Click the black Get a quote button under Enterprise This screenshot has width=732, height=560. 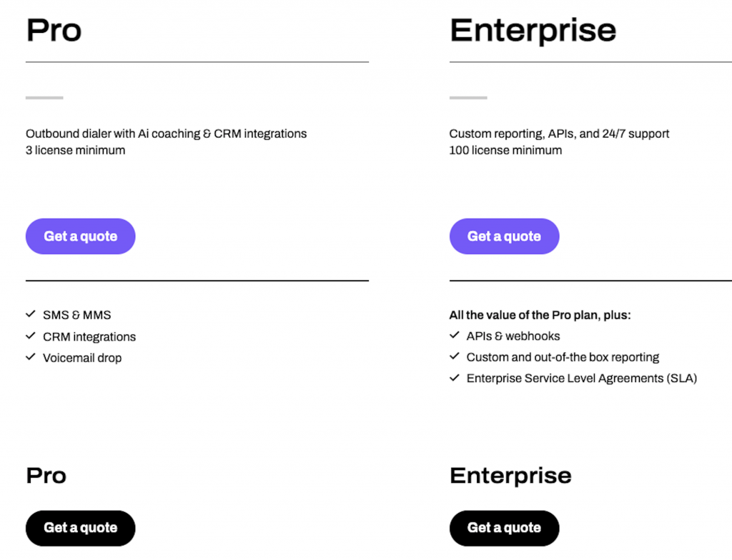tap(504, 528)
